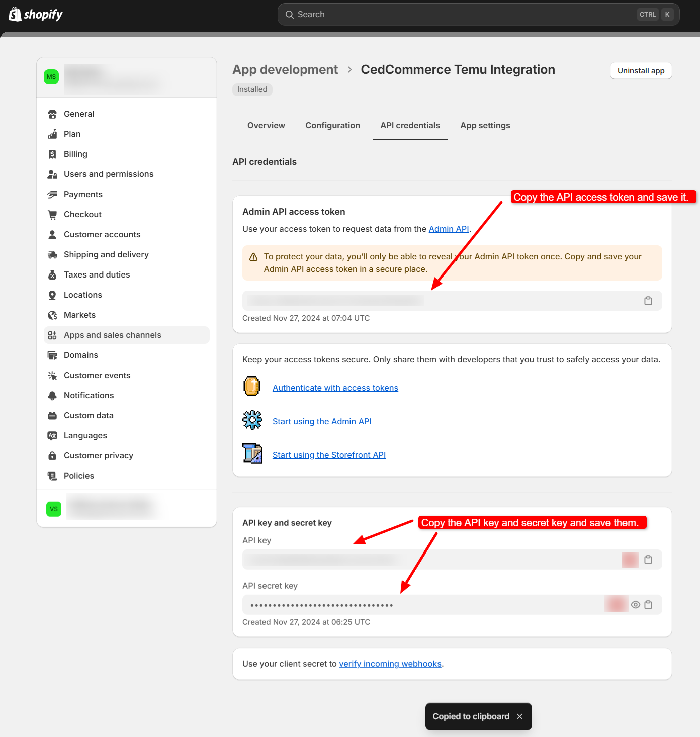Click Locations pin icon
The height and width of the screenshot is (737, 700).
(52, 295)
